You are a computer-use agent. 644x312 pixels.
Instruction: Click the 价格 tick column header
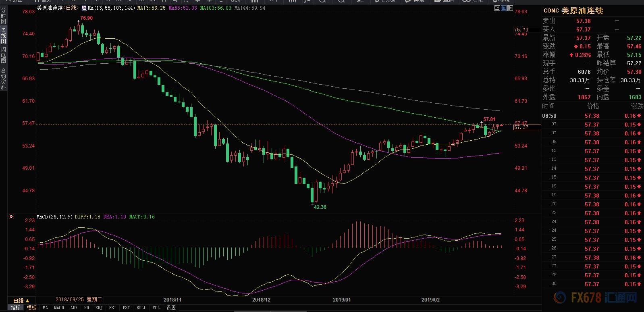point(593,106)
